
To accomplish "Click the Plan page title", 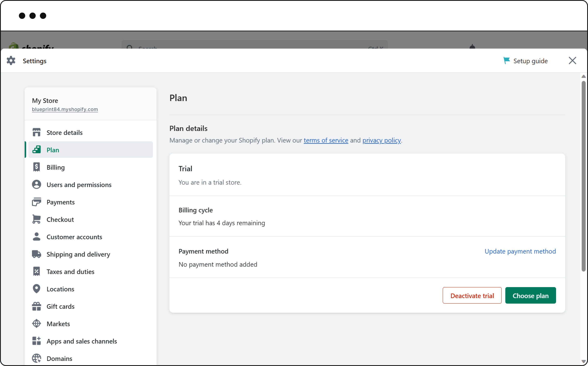I will (x=178, y=98).
